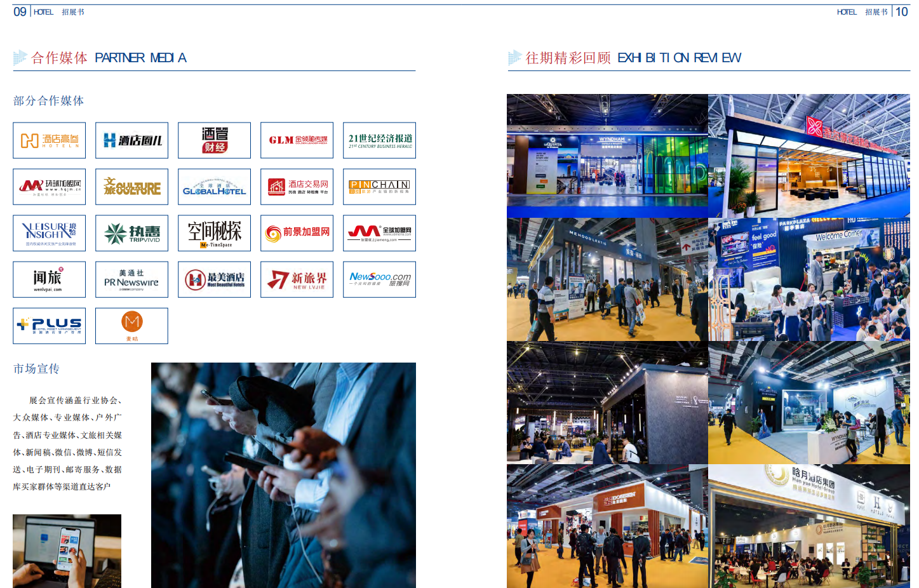
Task: Click the right HOTEL 招展书 header
Action: (862, 12)
